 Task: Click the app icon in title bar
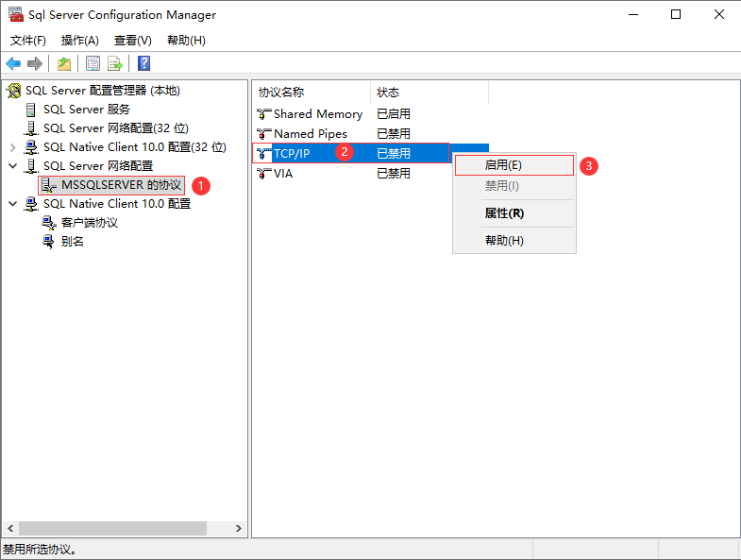(16, 15)
